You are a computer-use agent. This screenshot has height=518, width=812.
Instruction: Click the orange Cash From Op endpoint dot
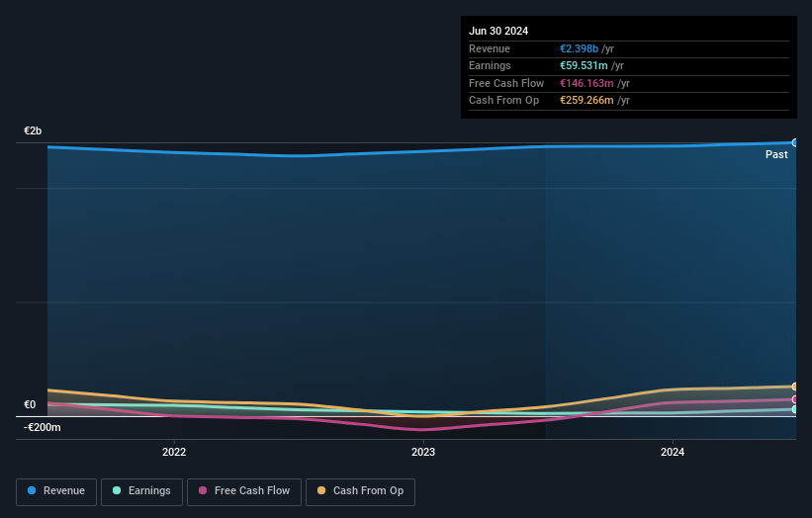click(794, 387)
